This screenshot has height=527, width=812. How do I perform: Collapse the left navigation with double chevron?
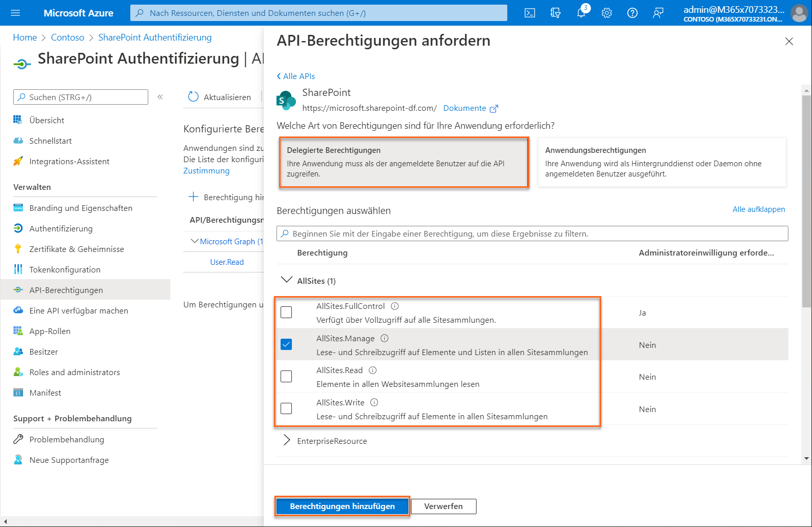(160, 97)
